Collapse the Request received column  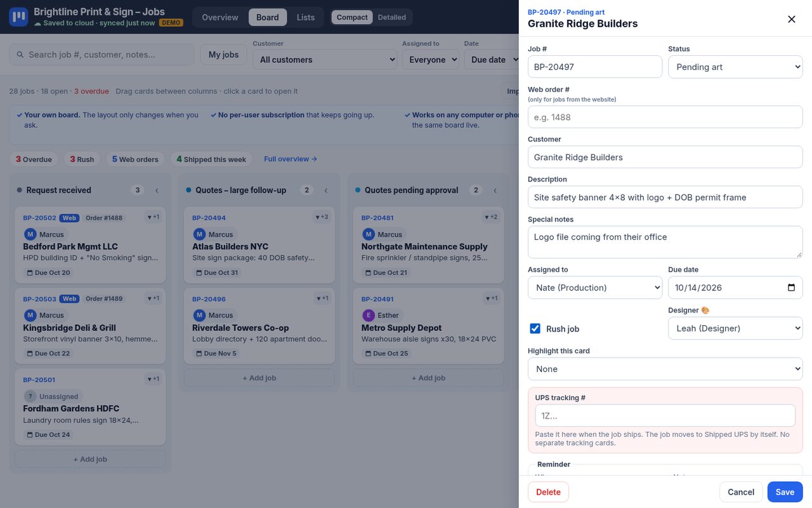157,190
